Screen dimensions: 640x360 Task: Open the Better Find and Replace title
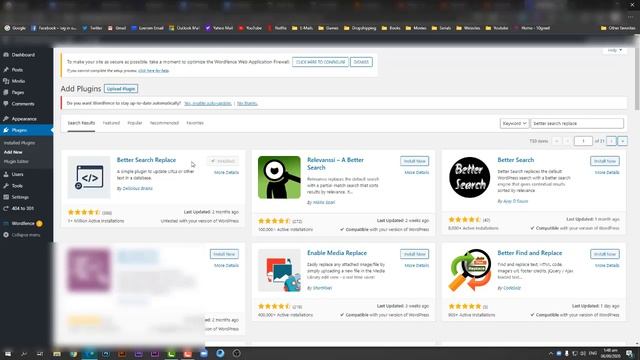[529, 253]
